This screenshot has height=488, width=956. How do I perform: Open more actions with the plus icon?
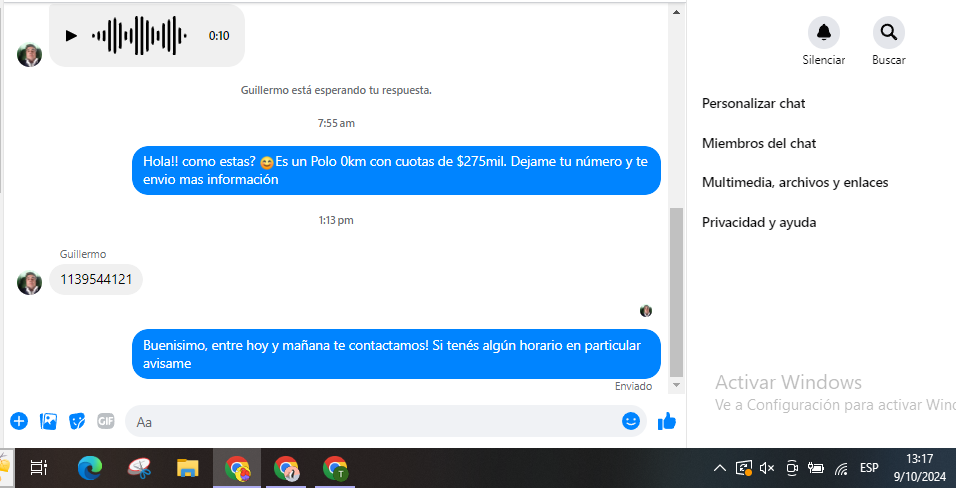click(18, 421)
